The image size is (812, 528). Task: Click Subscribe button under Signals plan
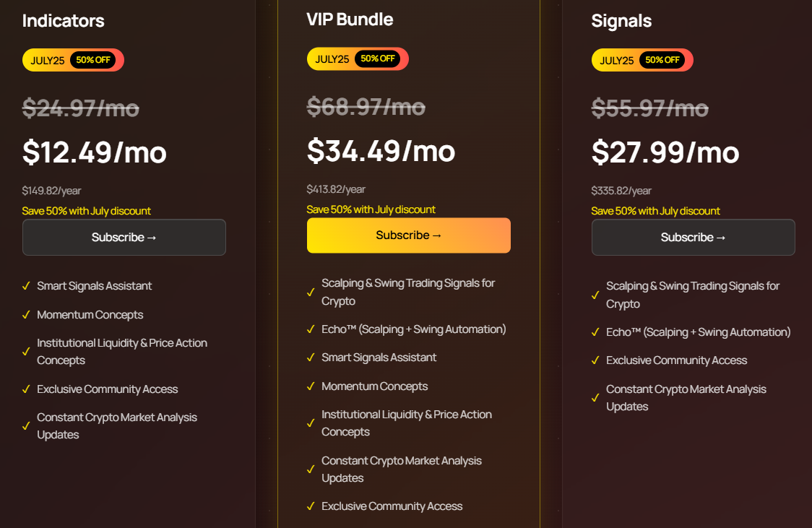(693, 237)
